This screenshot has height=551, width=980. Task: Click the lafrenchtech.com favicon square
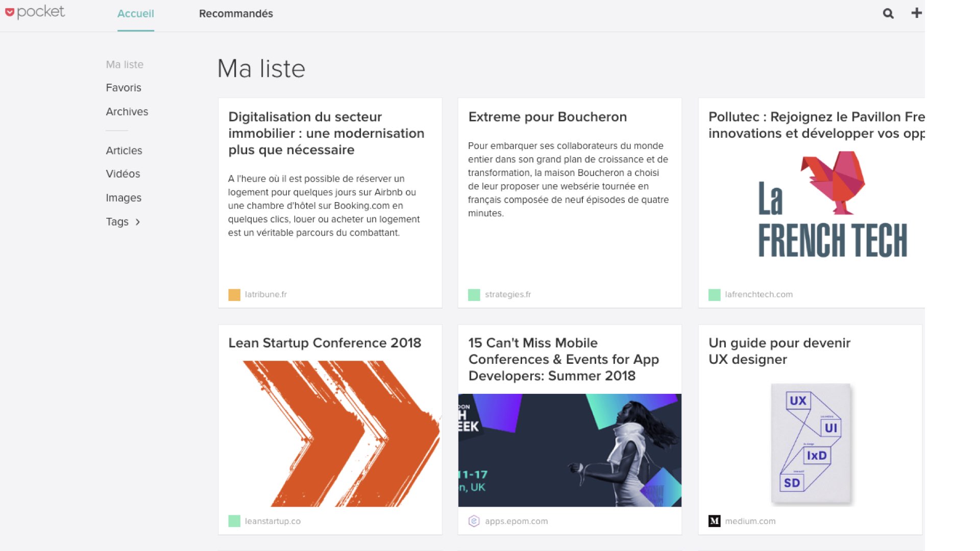(715, 295)
